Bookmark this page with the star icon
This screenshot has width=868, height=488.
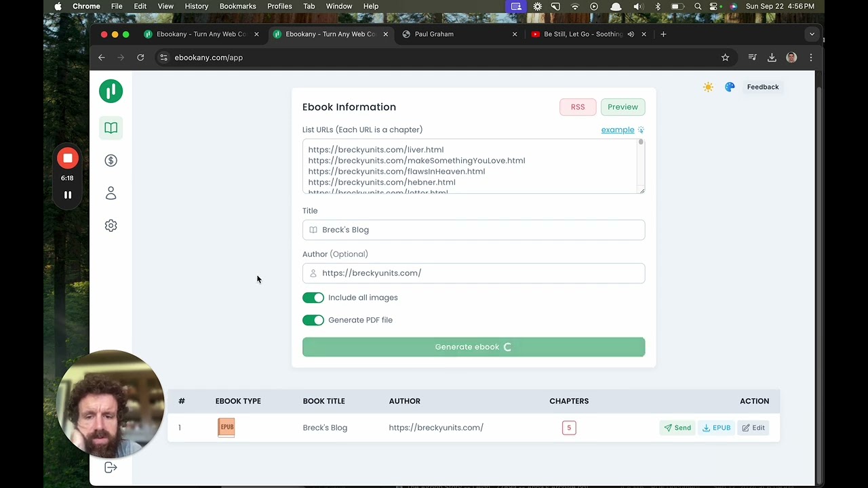[725, 58]
